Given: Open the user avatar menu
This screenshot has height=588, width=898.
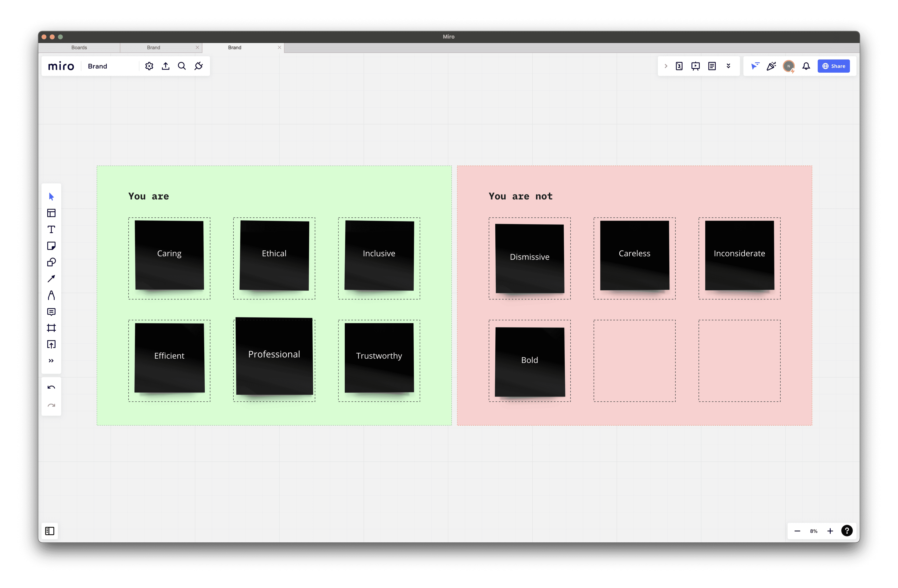Looking at the screenshot, I should (789, 66).
